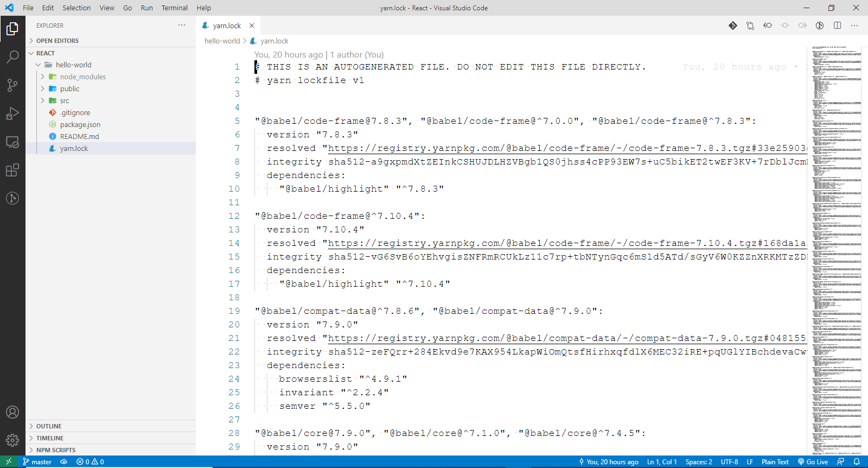Open changes with next revision

[x=802, y=26]
